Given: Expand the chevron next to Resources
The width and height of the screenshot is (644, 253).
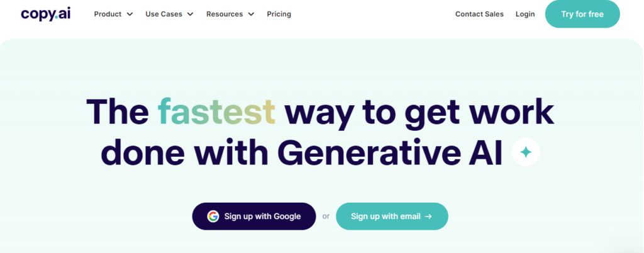Looking at the screenshot, I should pos(251,14).
